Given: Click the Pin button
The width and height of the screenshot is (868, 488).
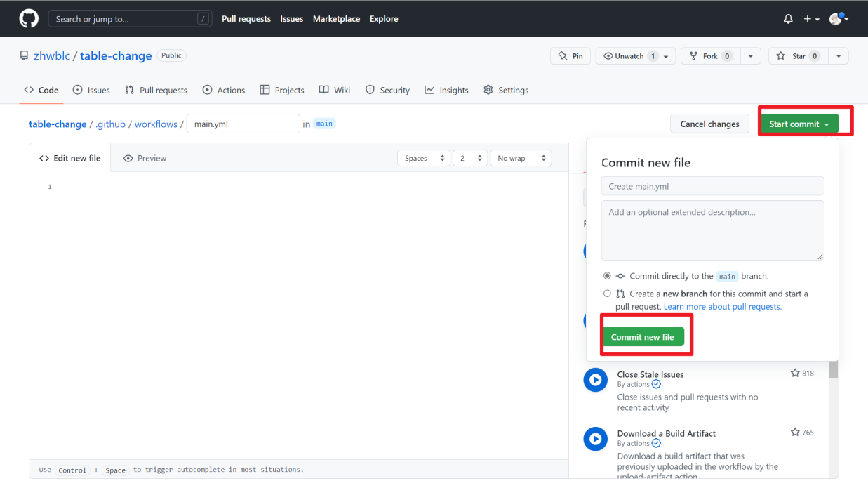Looking at the screenshot, I should click(x=570, y=56).
